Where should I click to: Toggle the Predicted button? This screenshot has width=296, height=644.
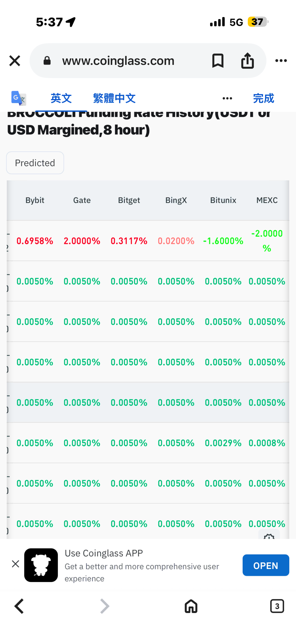tap(35, 163)
